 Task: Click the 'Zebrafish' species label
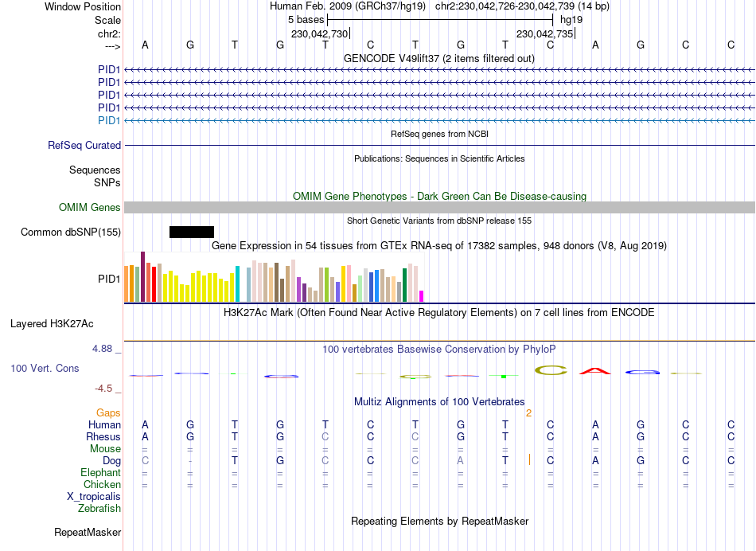[99, 509]
